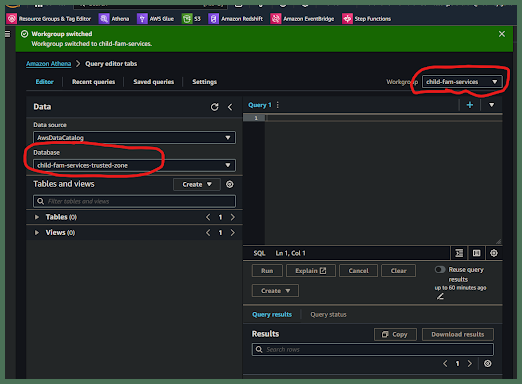Switch to the Saved queries tab
The width and height of the screenshot is (522, 384).
[x=153, y=82]
